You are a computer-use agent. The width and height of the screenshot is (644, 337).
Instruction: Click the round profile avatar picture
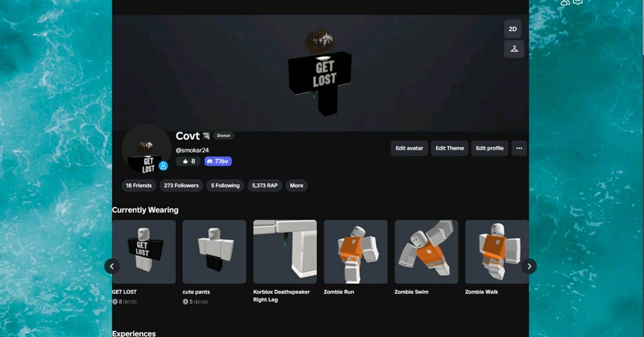[146, 148]
